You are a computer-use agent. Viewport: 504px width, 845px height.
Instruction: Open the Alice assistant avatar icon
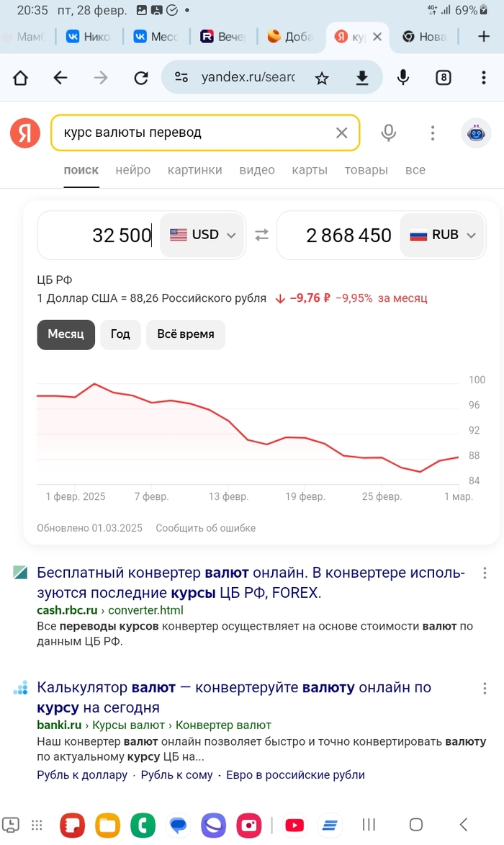pos(476,133)
